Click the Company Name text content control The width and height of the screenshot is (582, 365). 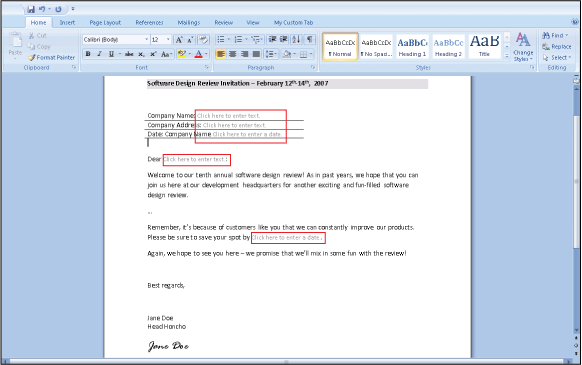(228, 116)
